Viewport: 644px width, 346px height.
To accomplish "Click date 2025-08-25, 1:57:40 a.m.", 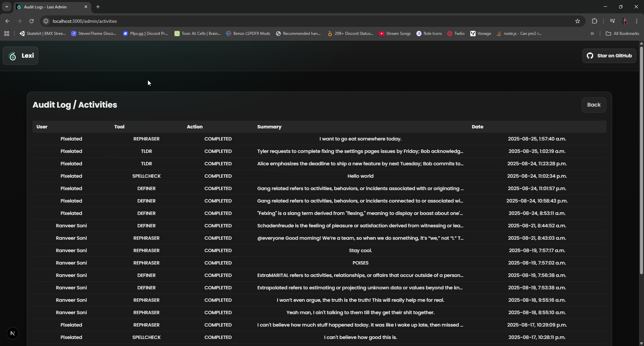I will pyautogui.click(x=537, y=139).
